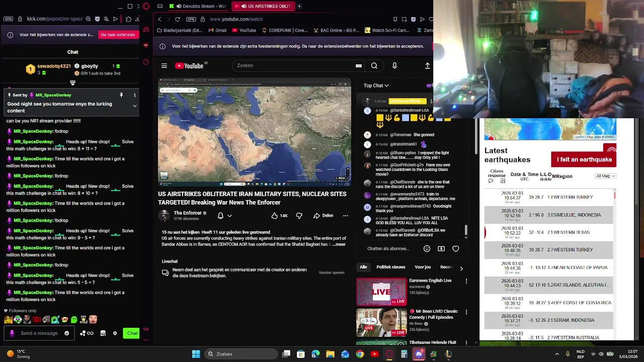Go back in the YouTube browser window
This screenshot has width=644, height=362.
159,19
